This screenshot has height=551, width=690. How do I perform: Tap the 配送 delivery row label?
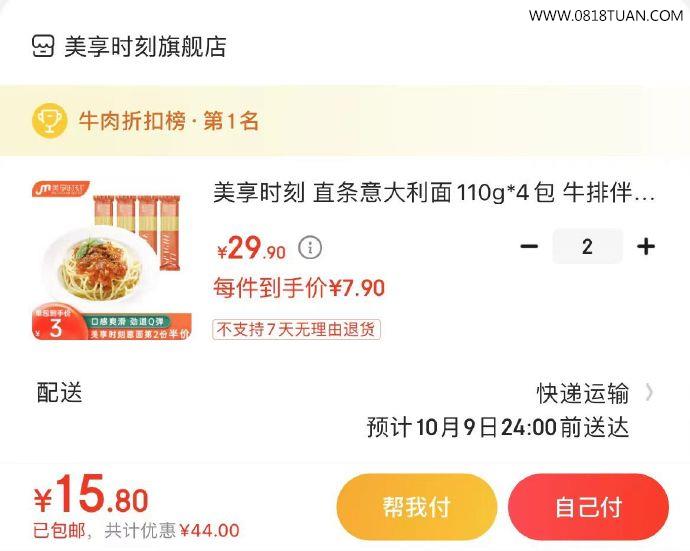tap(59, 392)
